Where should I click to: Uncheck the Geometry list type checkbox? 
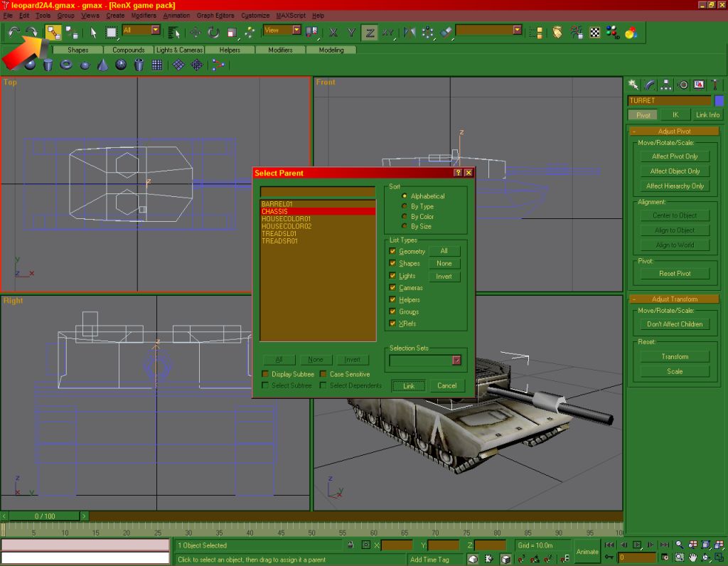tap(392, 251)
